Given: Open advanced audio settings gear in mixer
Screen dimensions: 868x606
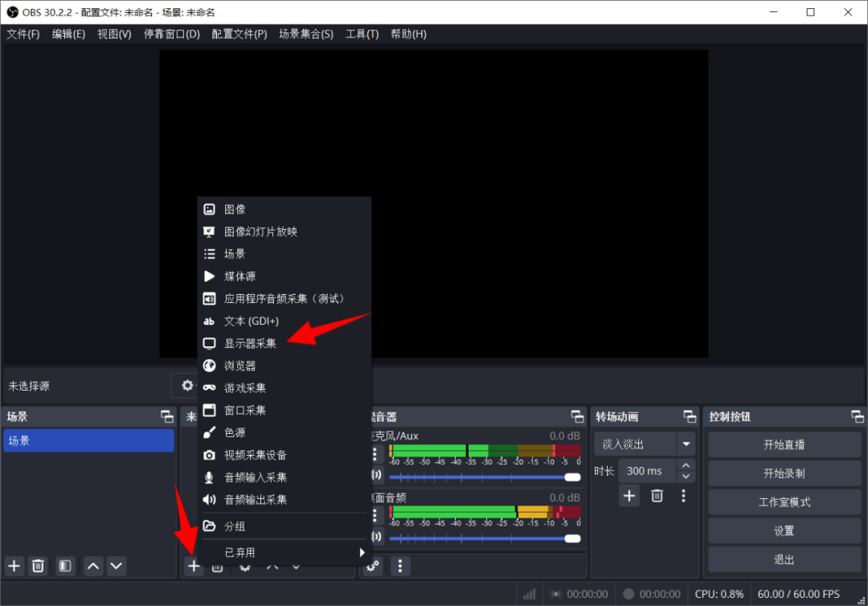Looking at the screenshot, I should [372, 566].
